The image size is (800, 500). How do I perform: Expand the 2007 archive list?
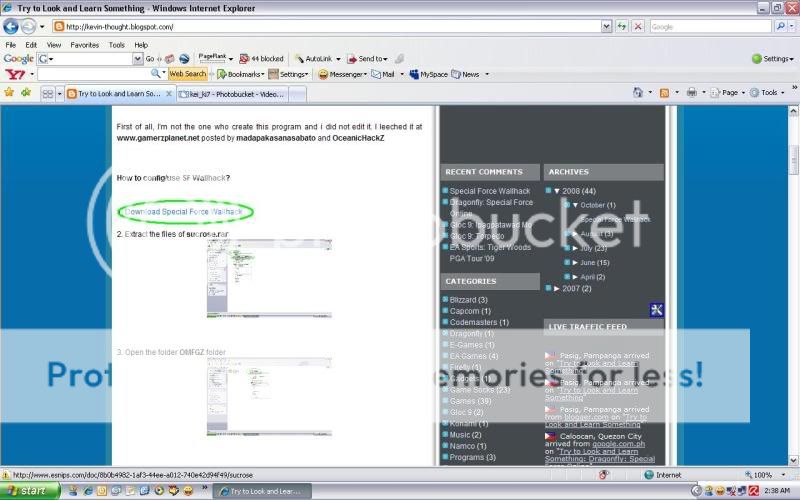(556, 288)
